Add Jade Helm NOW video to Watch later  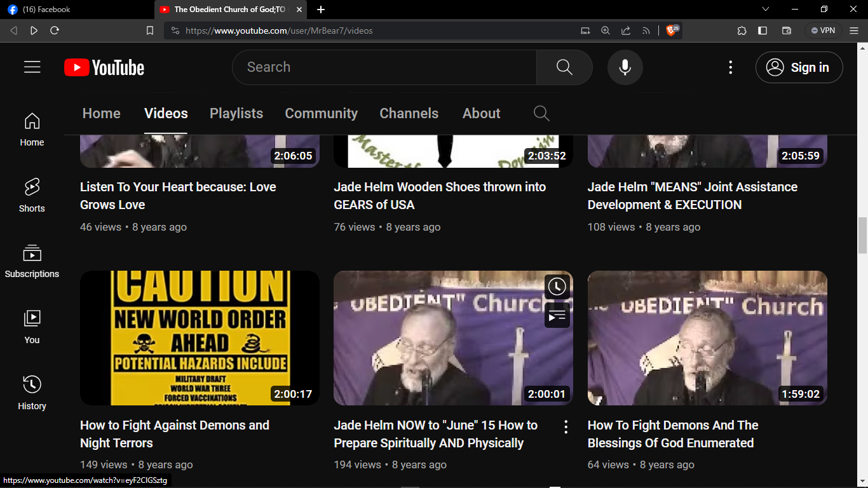point(557,287)
